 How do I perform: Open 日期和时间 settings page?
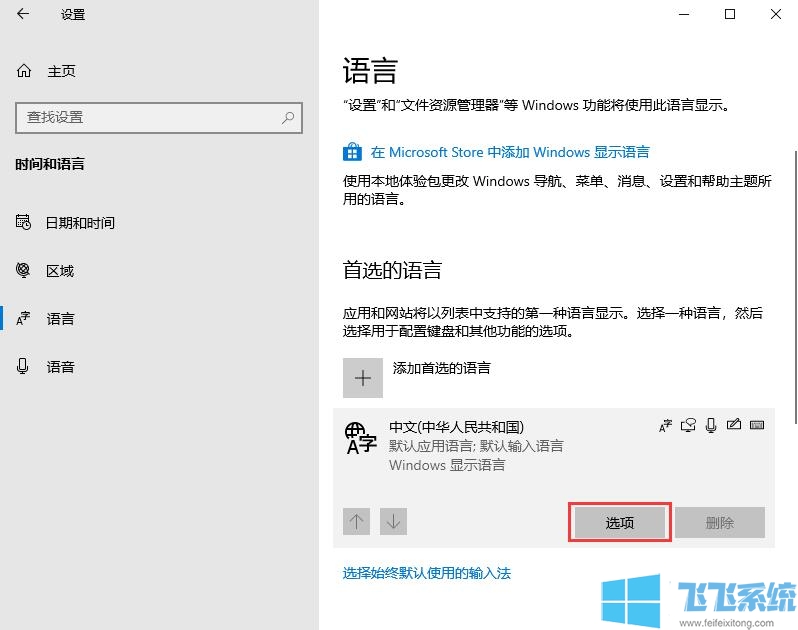(x=79, y=223)
